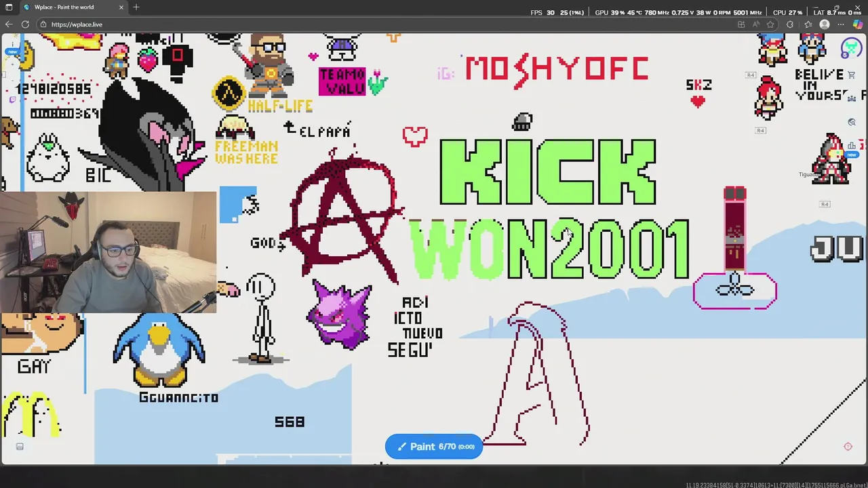Image resolution: width=868 pixels, height=488 pixels.
Task: Open browser Settings and more menu
Action: [841, 24]
